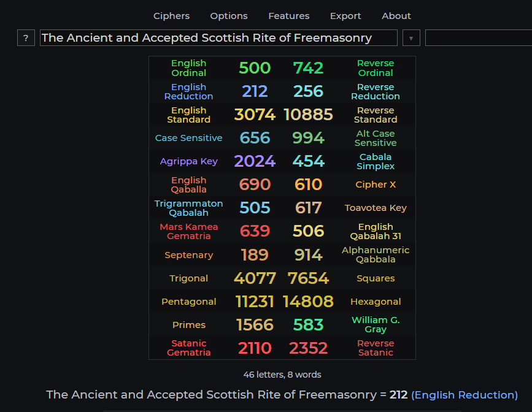Click the empty second input box
Screen dimensions: 532x412
[479, 37]
